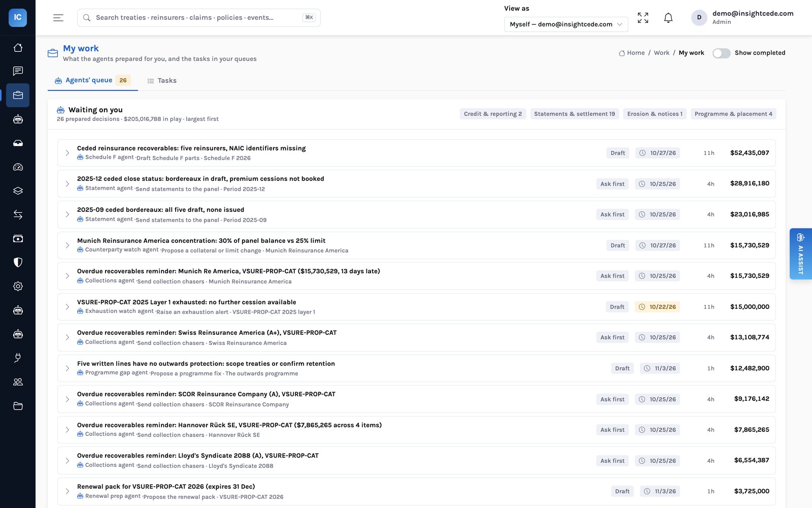Open the stacked layers sidebar icon
The height and width of the screenshot is (508, 812).
click(x=18, y=191)
